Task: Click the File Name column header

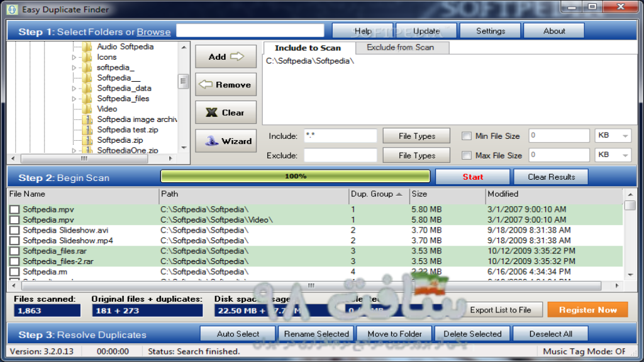Action: 84,194
